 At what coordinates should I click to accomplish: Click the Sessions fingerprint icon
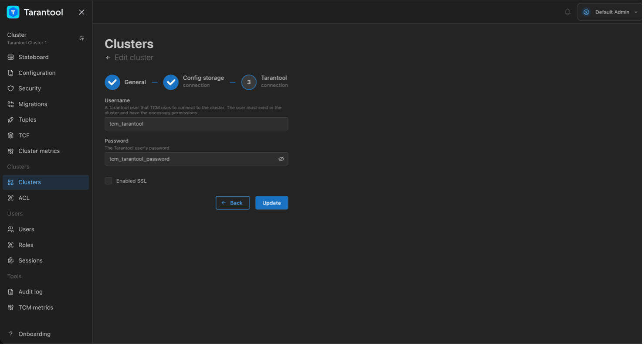(11, 261)
